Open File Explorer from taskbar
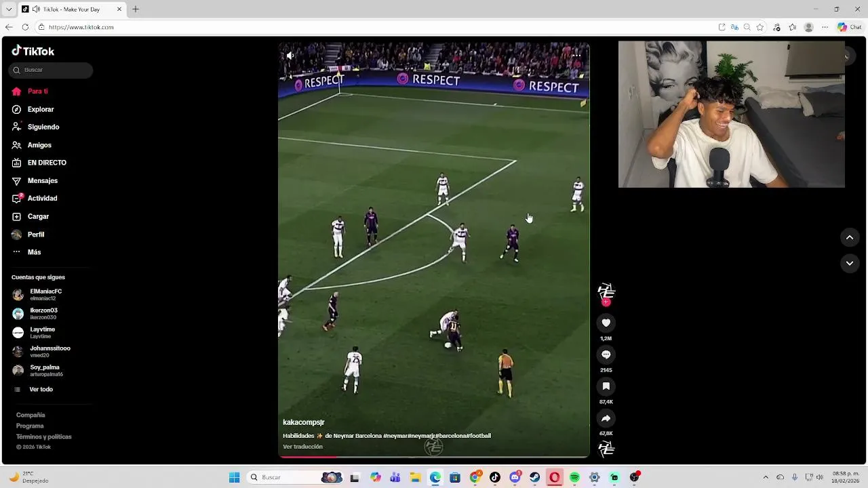Viewport: 868px width, 488px height. click(x=415, y=478)
